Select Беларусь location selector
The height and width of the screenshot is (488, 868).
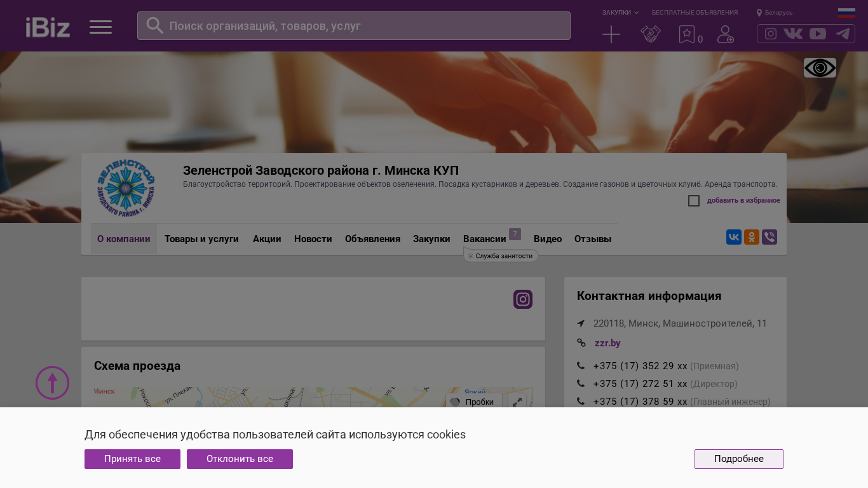(775, 13)
